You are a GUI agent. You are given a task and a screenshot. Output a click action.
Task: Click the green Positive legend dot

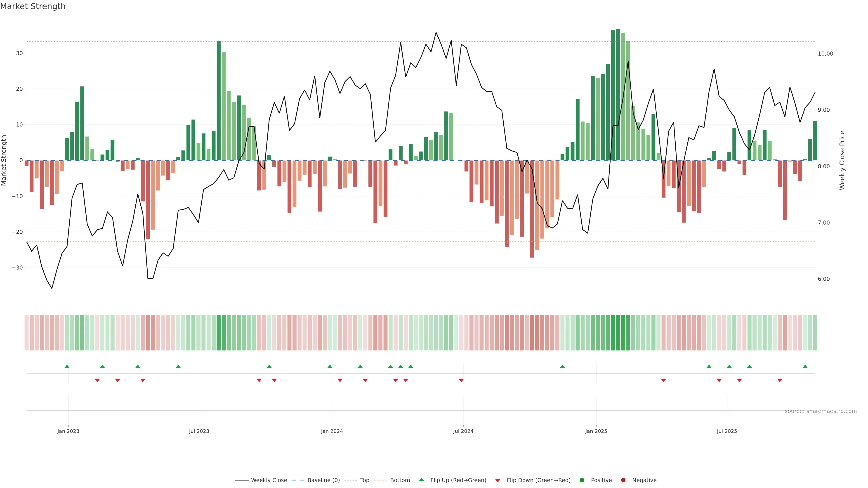582,480
